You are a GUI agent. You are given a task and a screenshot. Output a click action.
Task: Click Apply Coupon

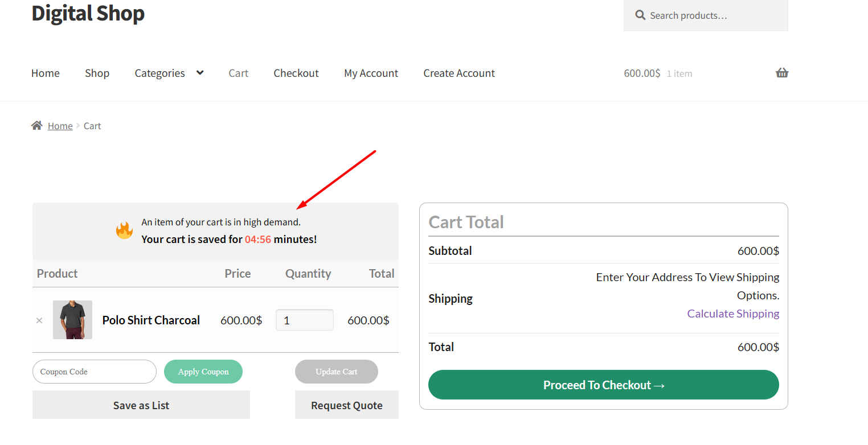(203, 371)
